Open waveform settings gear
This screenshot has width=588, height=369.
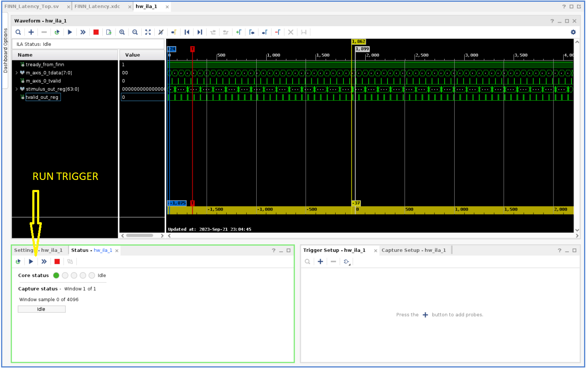[x=573, y=32]
